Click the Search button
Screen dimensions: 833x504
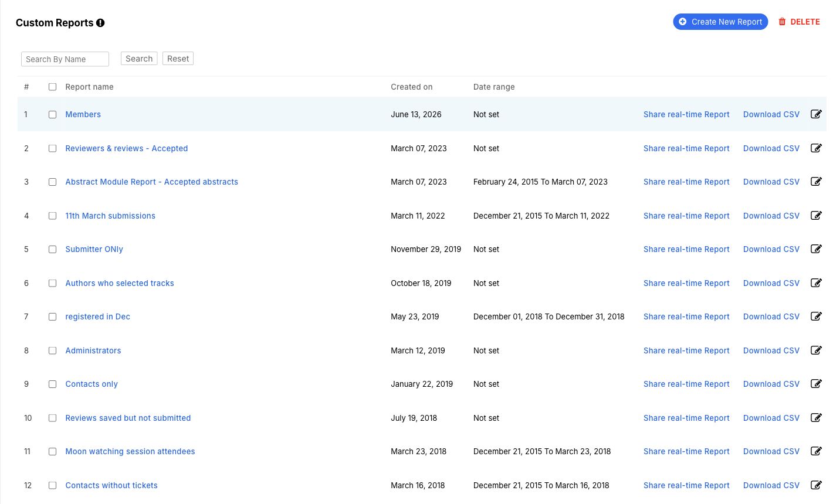pos(139,59)
